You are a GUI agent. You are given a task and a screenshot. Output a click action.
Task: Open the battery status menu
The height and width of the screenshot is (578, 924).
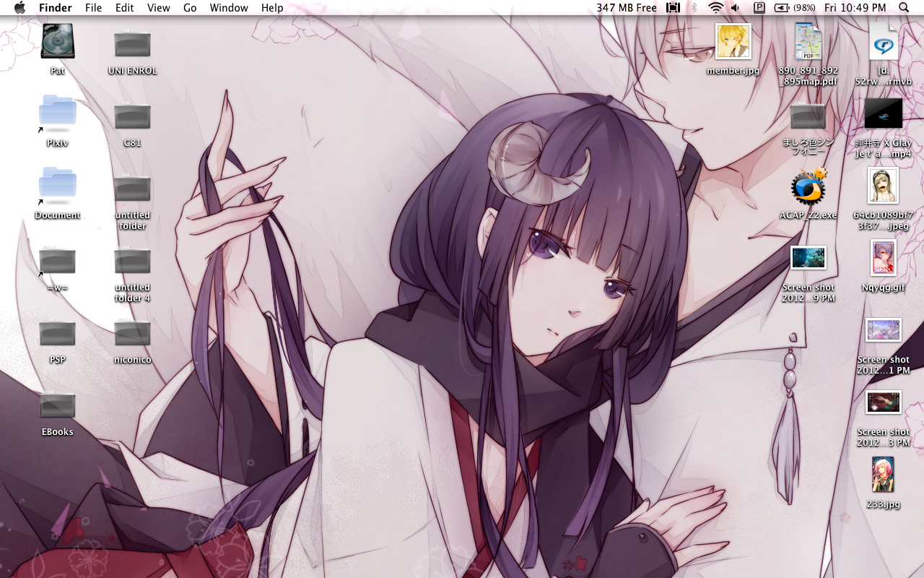tap(795, 7)
